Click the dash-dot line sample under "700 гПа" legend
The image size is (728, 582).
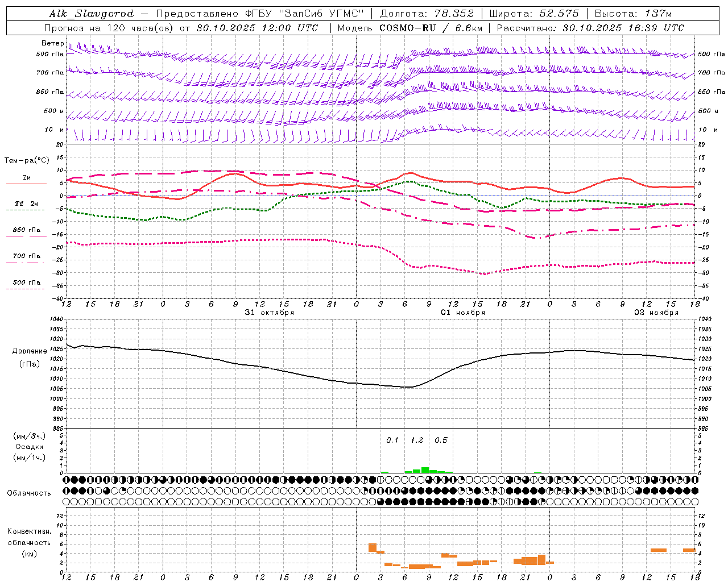pyautogui.click(x=25, y=263)
